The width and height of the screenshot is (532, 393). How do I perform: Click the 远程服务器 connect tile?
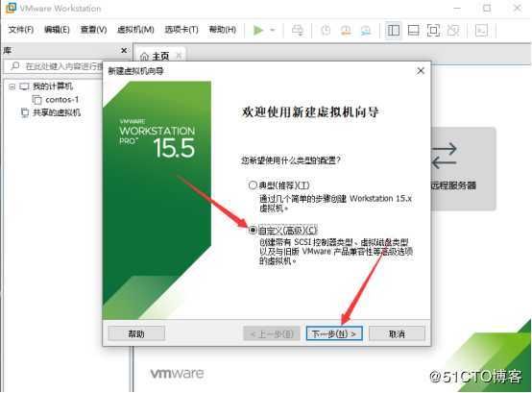464,169
